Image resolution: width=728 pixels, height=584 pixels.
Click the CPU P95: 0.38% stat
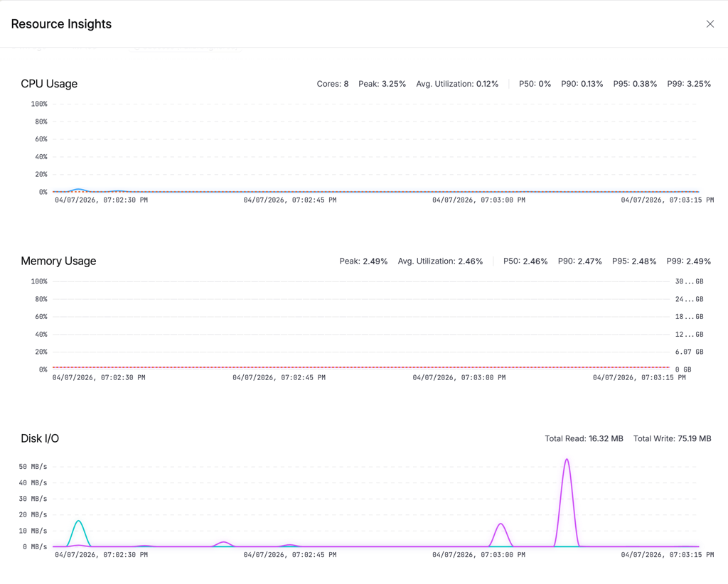[x=635, y=84]
